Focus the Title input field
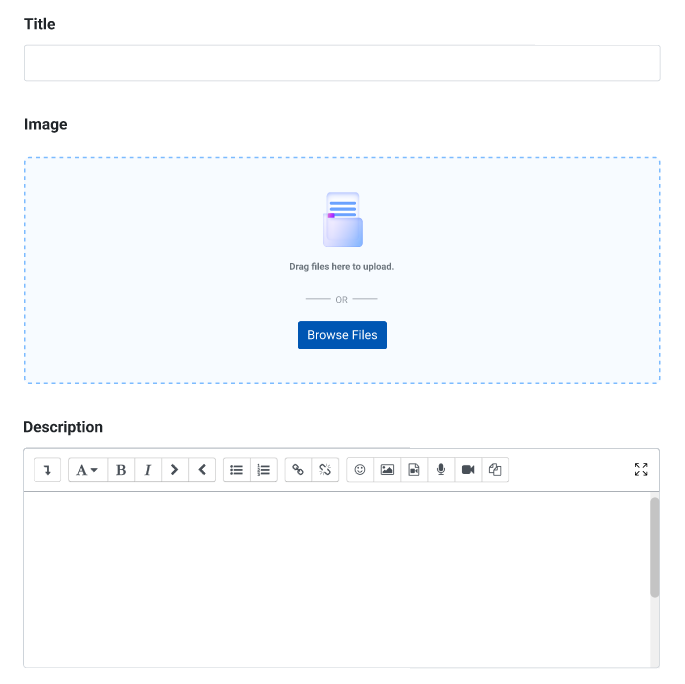 click(342, 63)
